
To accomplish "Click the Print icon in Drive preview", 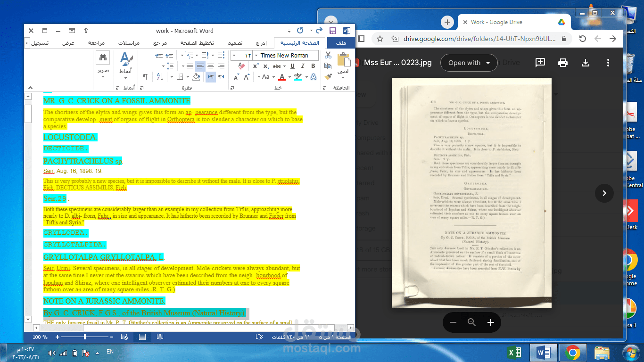I will [x=563, y=63].
